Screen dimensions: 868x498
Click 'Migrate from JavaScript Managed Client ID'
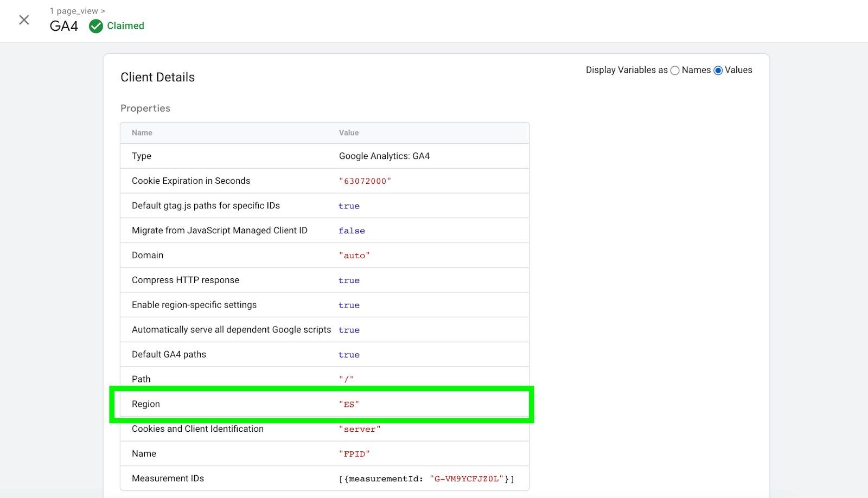pyautogui.click(x=220, y=231)
